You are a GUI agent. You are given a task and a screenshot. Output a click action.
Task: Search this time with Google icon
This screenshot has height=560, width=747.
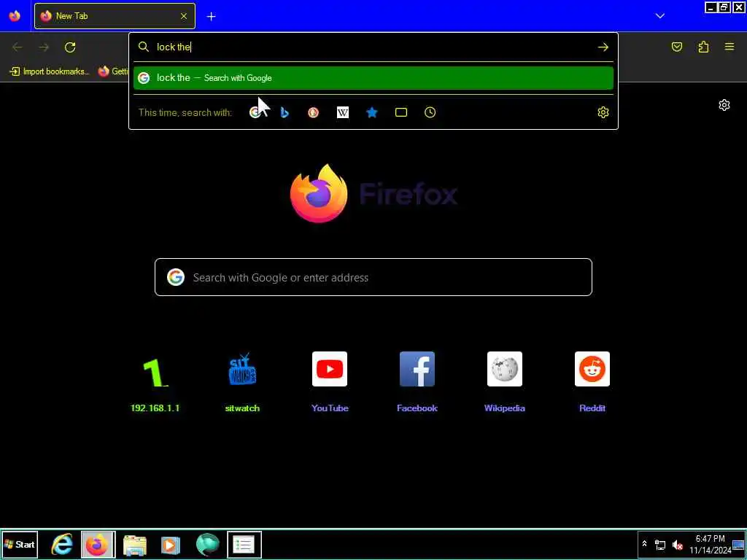(x=255, y=112)
